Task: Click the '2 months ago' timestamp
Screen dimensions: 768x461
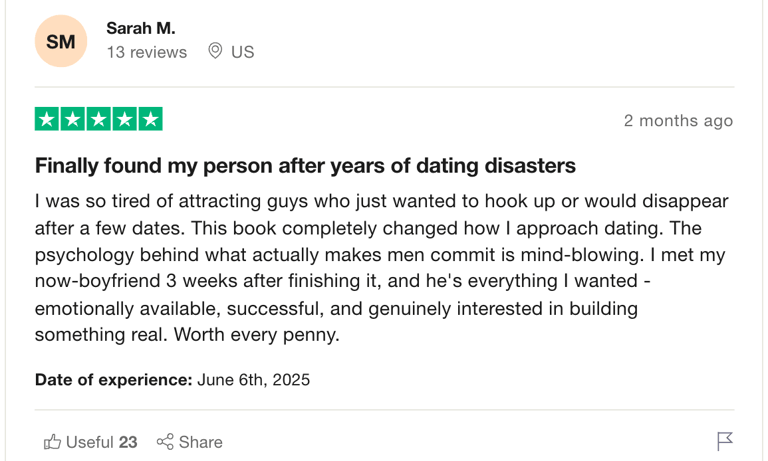Action: coord(678,121)
